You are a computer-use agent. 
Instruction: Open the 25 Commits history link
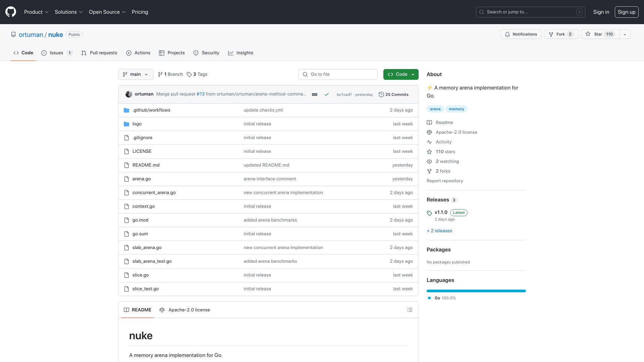pyautogui.click(x=393, y=95)
